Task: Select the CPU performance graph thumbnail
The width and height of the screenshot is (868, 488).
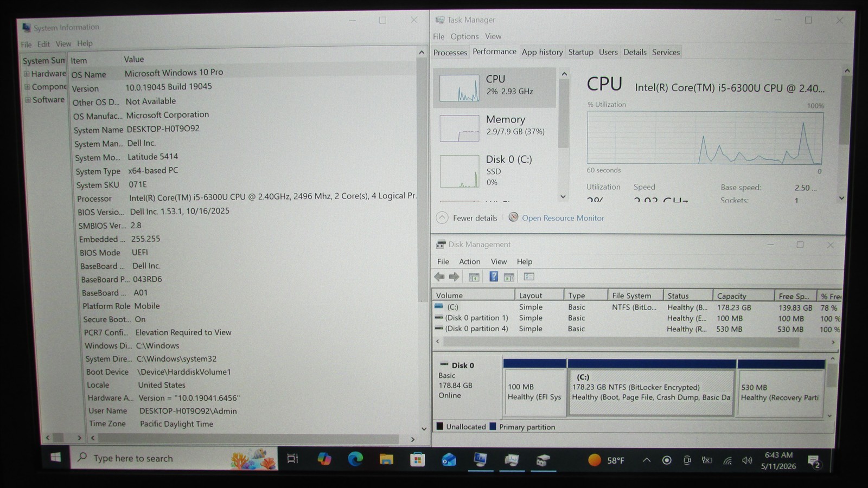Action: click(459, 88)
